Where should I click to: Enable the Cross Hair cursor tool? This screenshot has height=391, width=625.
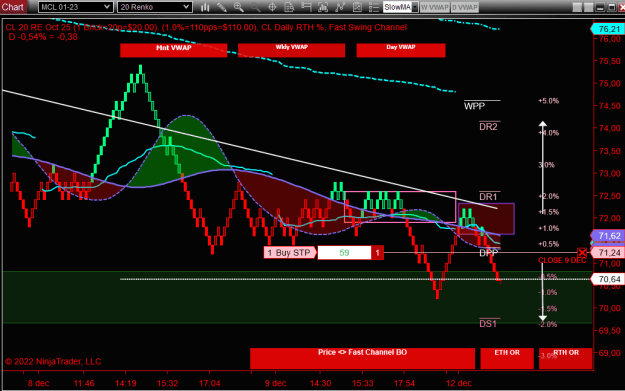tap(272, 7)
